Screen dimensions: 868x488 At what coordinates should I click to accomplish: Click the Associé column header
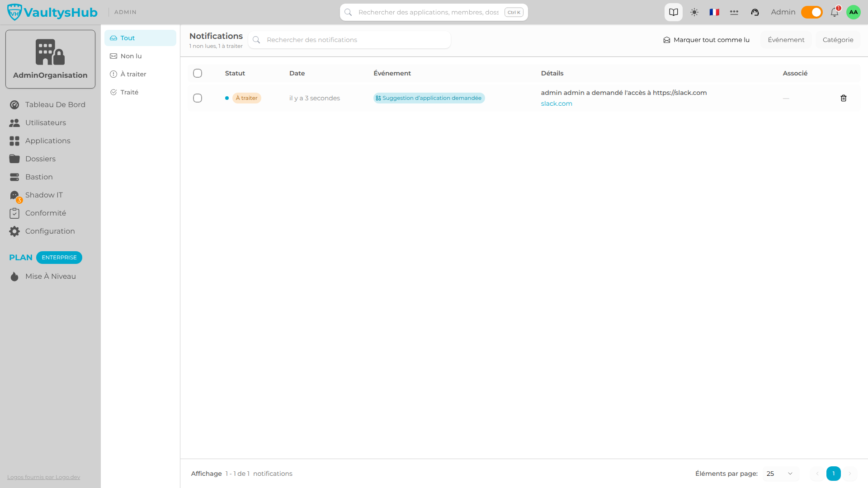coord(795,73)
